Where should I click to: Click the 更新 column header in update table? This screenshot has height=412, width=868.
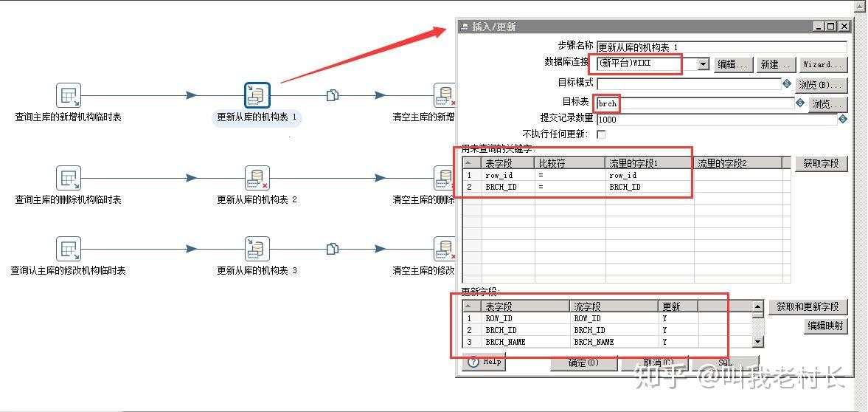pyautogui.click(x=678, y=306)
